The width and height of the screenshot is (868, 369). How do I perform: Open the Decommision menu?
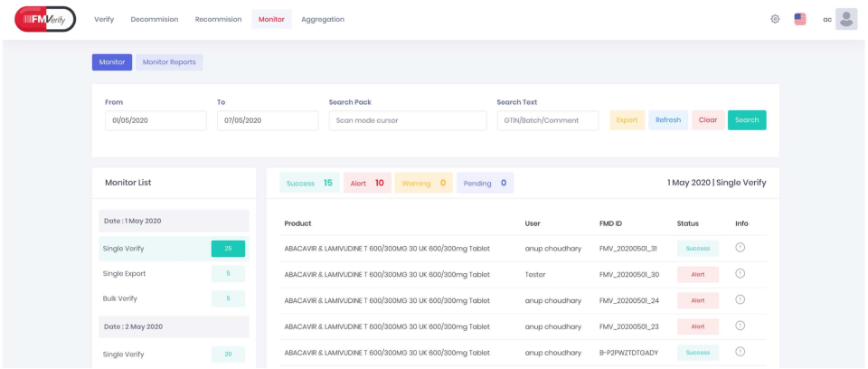pos(155,19)
